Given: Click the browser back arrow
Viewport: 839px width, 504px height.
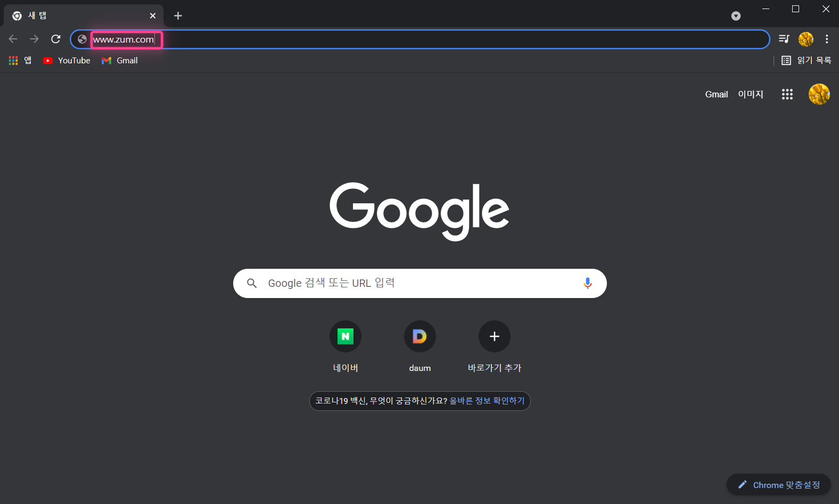Looking at the screenshot, I should 13,39.
